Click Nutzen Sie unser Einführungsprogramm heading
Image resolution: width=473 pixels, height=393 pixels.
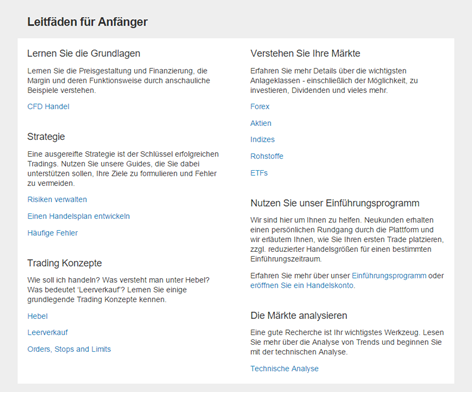pos(335,203)
